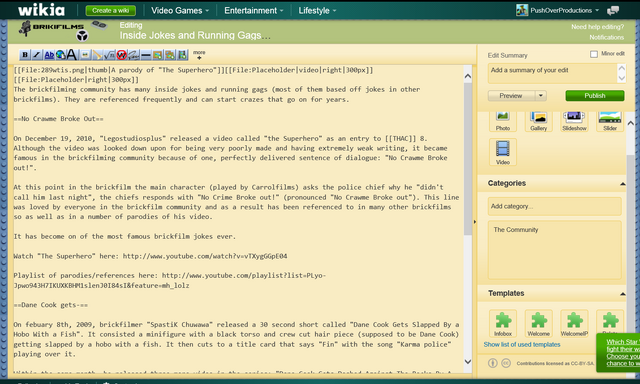Click the Star Wars promo link
This screenshot has height=384, width=640.
[623, 353]
